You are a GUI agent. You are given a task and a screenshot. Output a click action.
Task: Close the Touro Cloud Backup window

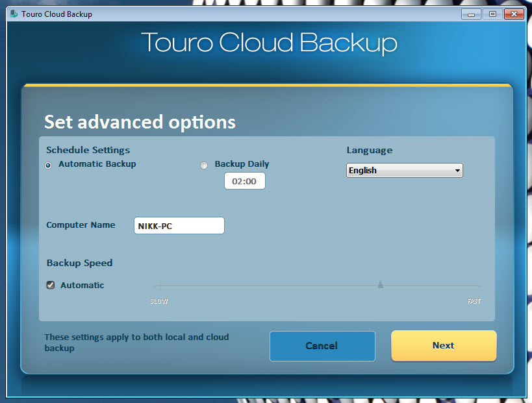point(514,14)
